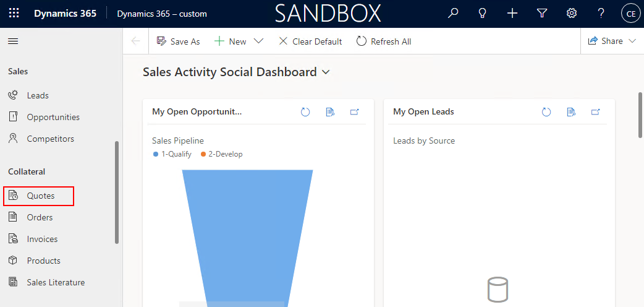Click the Competitors person icon
This screenshot has width=644, height=307.
click(x=13, y=139)
